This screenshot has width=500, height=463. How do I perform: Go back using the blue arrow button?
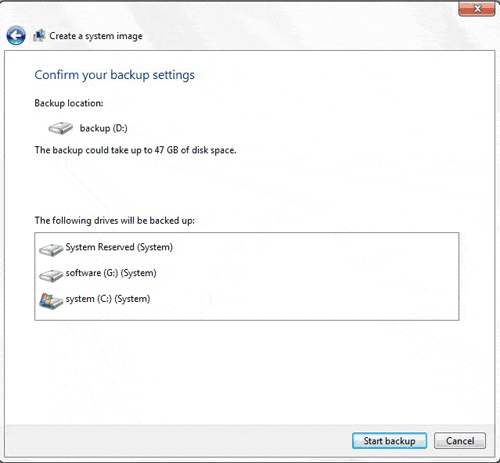click(x=16, y=36)
